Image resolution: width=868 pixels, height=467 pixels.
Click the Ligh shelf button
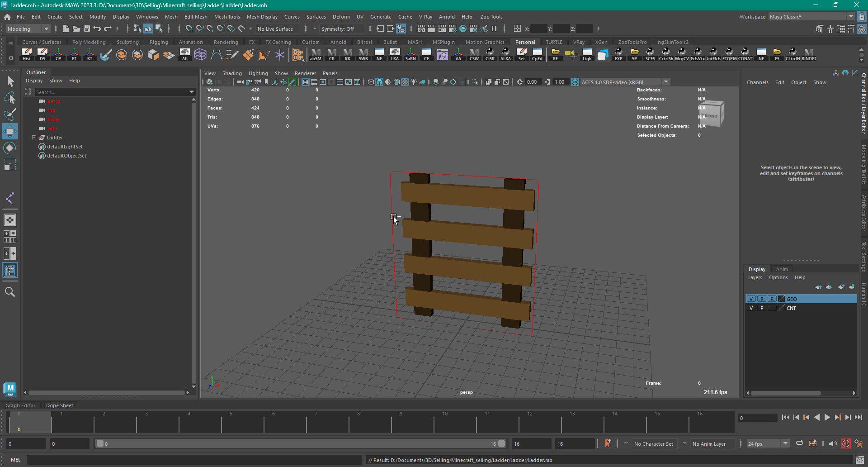[x=587, y=54]
